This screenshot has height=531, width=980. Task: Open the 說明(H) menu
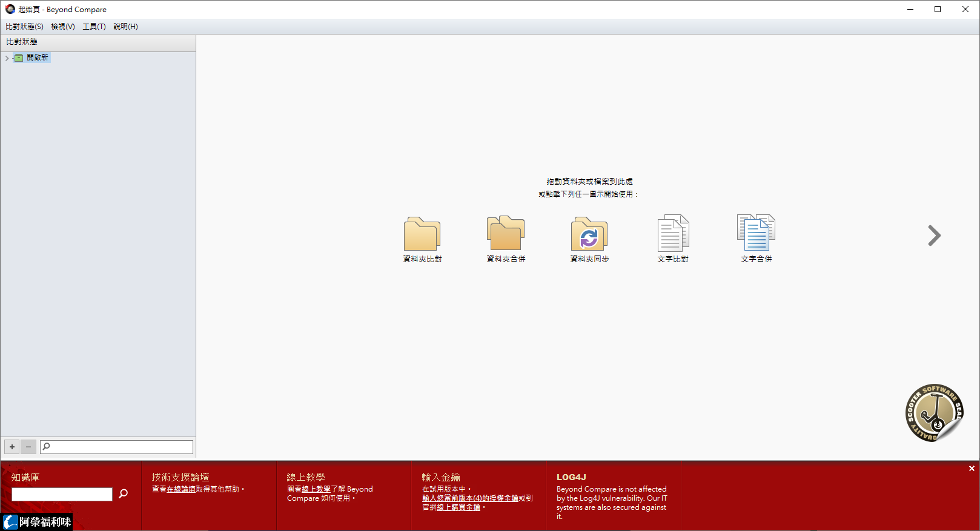coord(125,27)
